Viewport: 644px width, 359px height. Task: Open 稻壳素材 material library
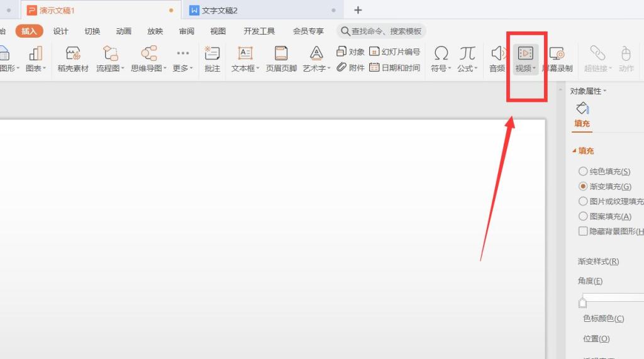click(73, 59)
